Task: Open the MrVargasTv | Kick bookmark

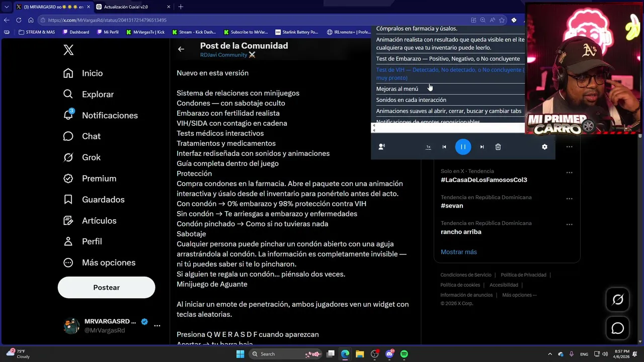Action: click(x=145, y=32)
